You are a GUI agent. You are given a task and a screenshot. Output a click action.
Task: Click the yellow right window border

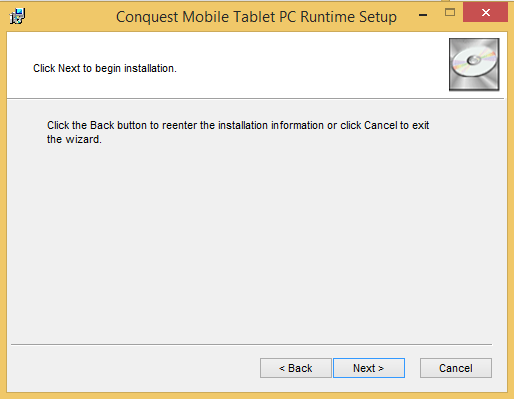[511, 213]
